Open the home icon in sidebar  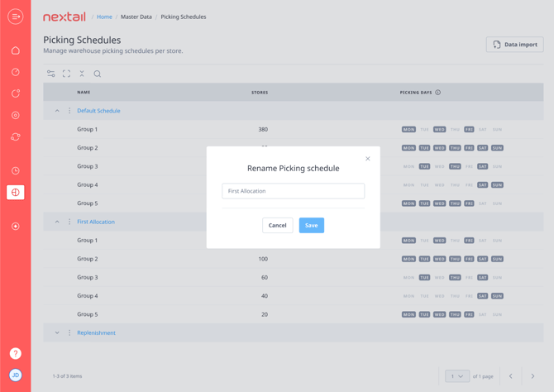tap(16, 50)
